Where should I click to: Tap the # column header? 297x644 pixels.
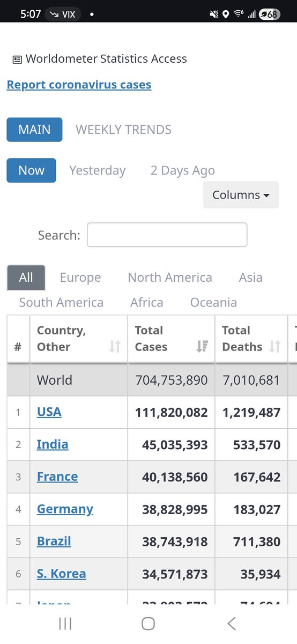[x=18, y=347]
